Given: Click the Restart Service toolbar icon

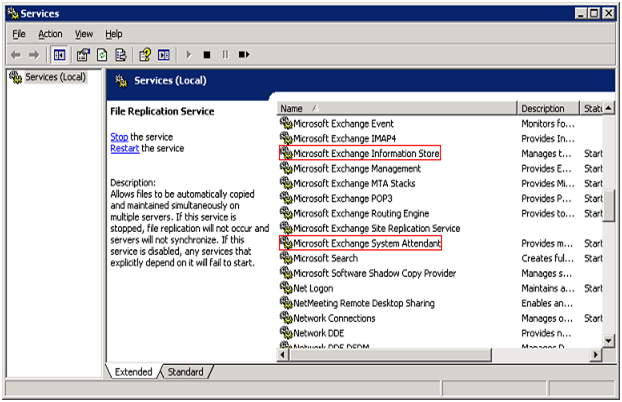Looking at the screenshot, I should tap(244, 55).
